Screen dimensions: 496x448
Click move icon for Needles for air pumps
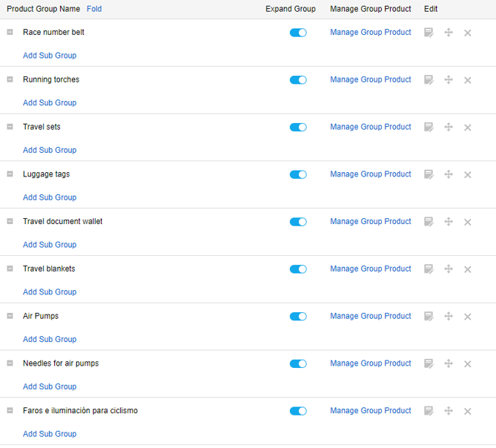pyautogui.click(x=449, y=363)
